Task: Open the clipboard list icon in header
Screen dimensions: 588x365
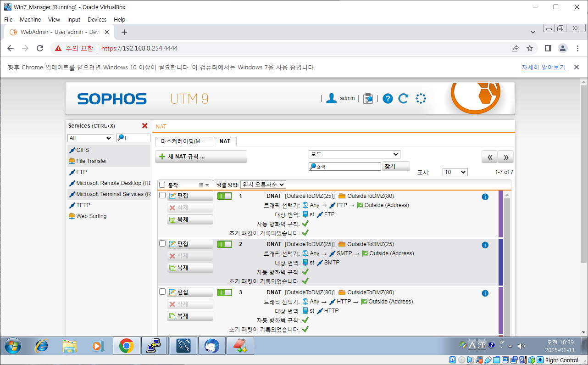Action: point(368,98)
